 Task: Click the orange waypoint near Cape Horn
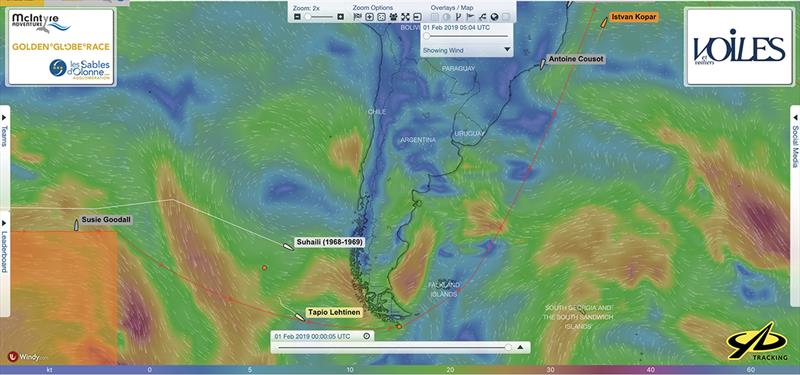399,327
